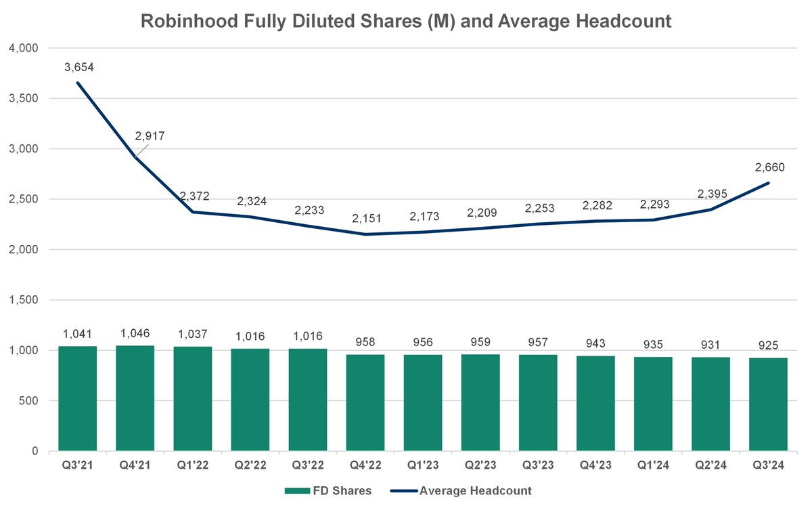Image resolution: width=812 pixels, height=510 pixels.
Task: Click the 2,151 headcount data label
Action: click(x=366, y=219)
